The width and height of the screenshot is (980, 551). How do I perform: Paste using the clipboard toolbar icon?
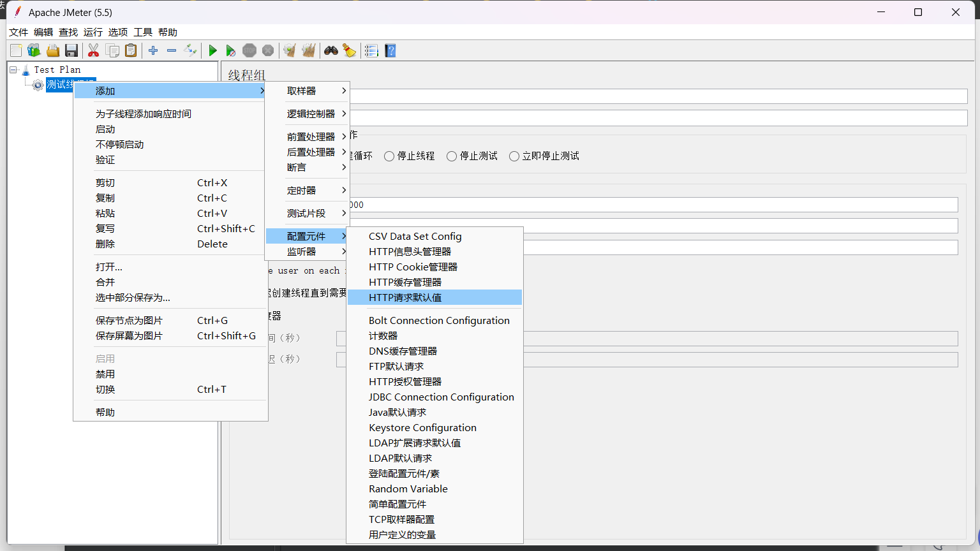[131, 50]
